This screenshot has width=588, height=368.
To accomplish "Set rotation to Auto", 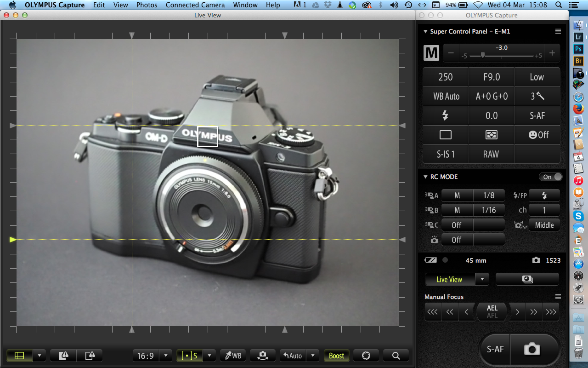I will [x=292, y=356].
